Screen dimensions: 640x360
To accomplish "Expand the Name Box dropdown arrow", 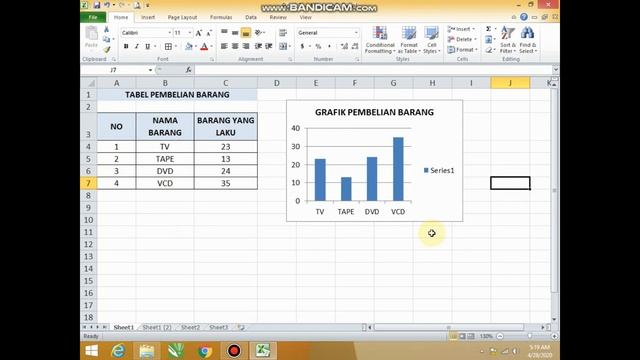I will (150, 70).
